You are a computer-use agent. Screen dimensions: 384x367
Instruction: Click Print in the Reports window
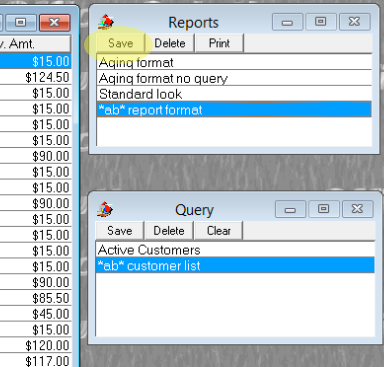219,43
